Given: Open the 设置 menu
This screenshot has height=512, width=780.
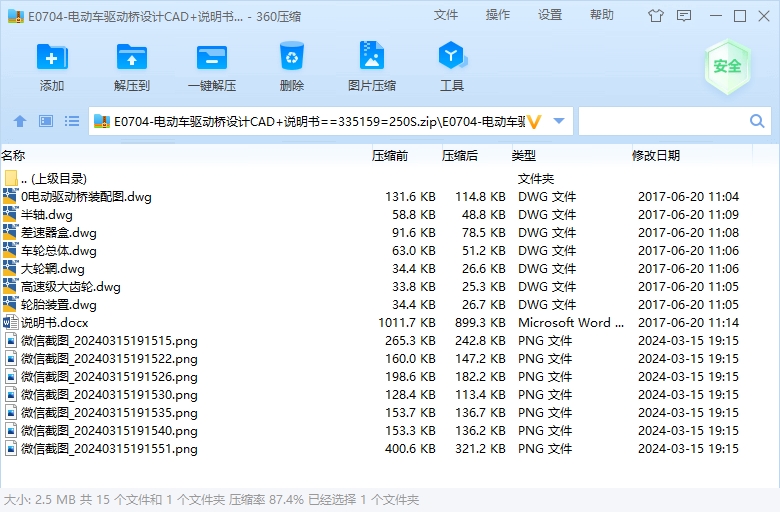Looking at the screenshot, I should click(550, 15).
